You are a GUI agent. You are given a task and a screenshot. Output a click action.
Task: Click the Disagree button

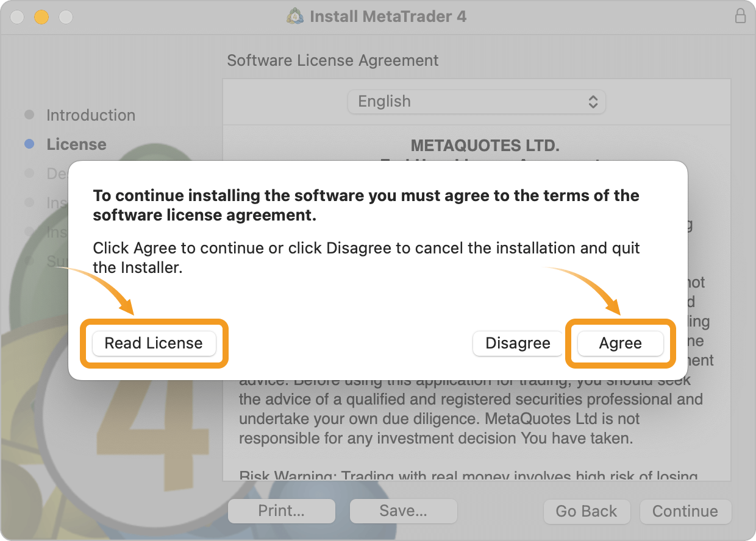click(518, 343)
